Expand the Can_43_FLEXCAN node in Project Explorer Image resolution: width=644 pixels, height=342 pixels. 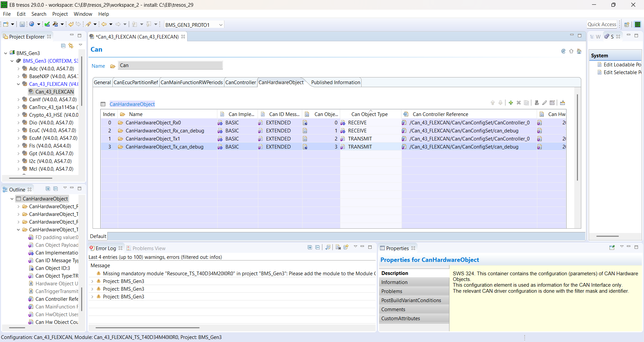coord(18,84)
